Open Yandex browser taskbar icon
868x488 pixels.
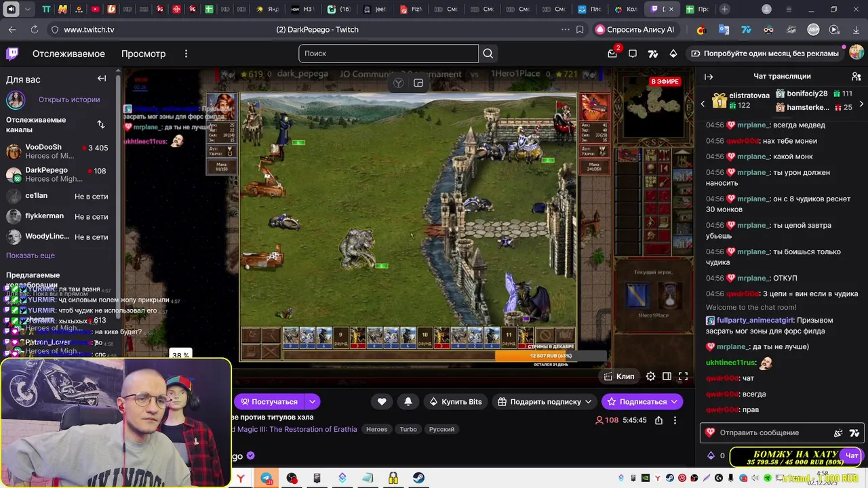click(x=241, y=479)
